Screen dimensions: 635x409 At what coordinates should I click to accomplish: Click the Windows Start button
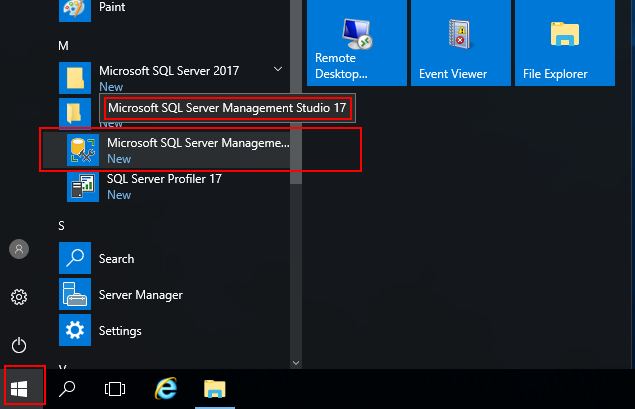click(x=19, y=389)
